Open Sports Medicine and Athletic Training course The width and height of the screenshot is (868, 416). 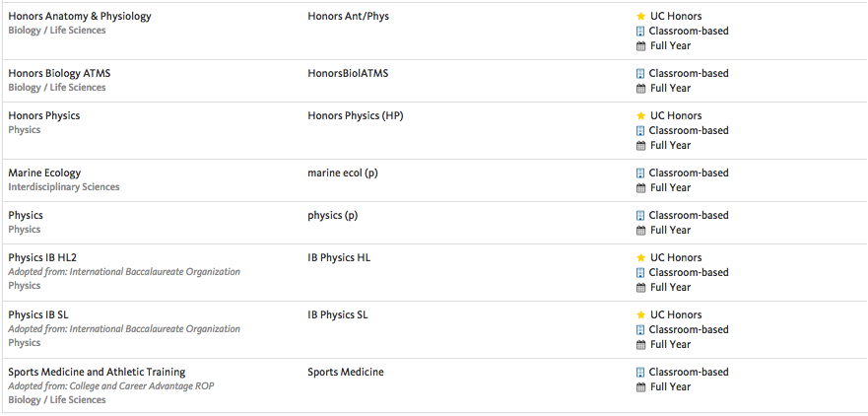click(x=97, y=373)
